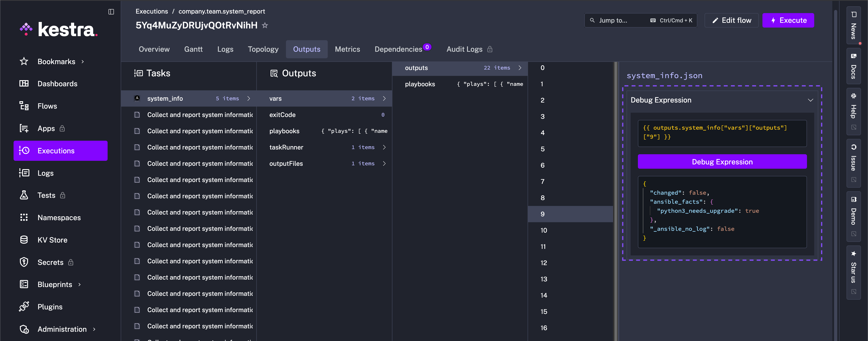Viewport: 868px width, 341px height.
Task: Open Flows from the sidebar icon
Action: pos(24,106)
